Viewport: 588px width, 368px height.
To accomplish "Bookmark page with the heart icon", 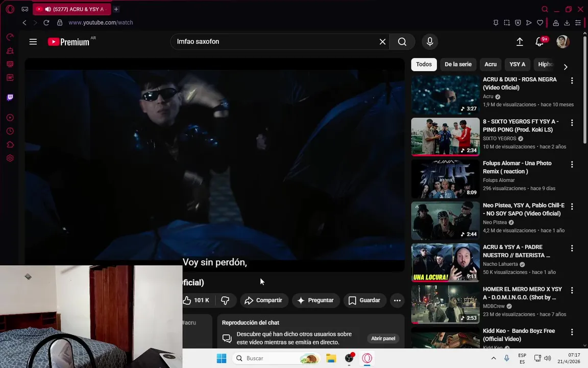I will [540, 23].
